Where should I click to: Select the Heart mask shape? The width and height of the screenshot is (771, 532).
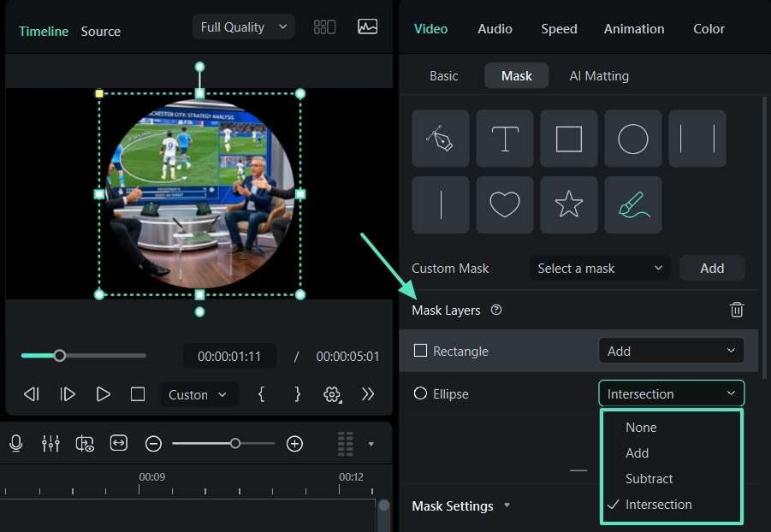click(505, 204)
